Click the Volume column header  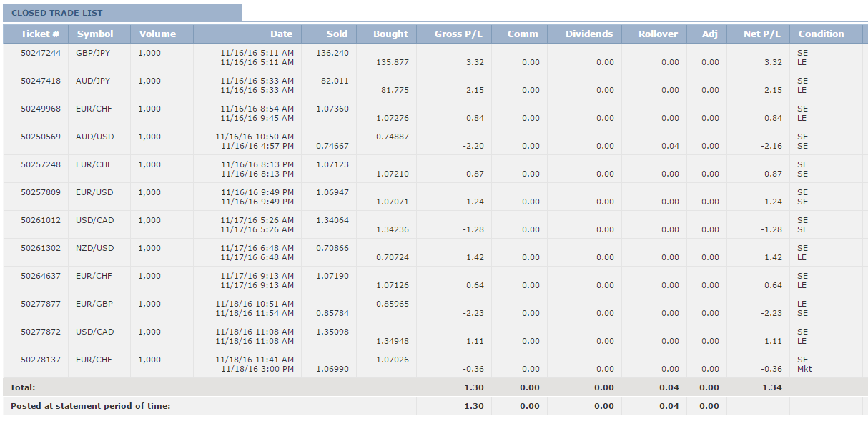[162, 34]
